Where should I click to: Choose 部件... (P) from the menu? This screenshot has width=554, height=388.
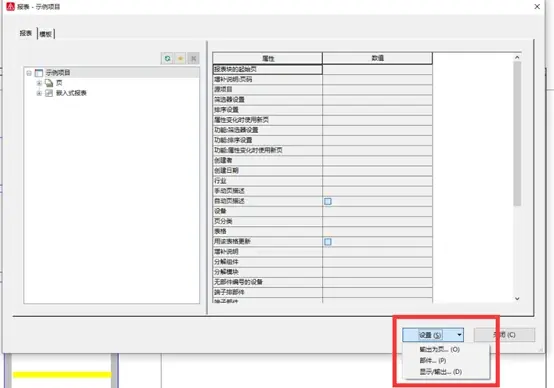click(x=432, y=360)
